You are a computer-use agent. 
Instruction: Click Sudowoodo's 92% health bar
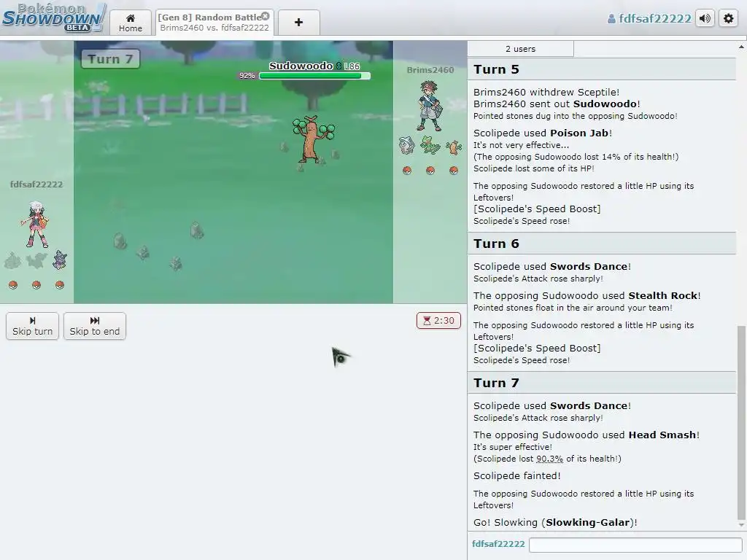tap(314, 75)
